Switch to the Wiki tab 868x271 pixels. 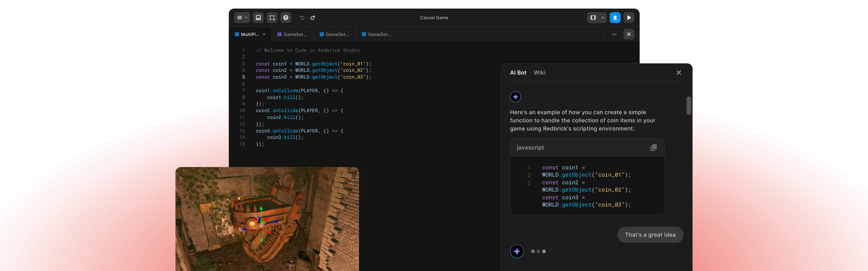[540, 72]
